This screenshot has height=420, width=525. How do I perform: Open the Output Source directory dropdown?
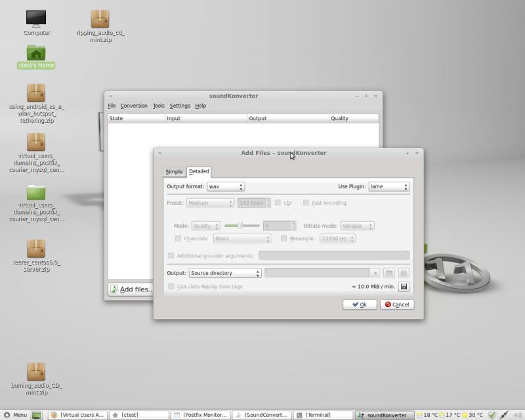tap(225, 273)
